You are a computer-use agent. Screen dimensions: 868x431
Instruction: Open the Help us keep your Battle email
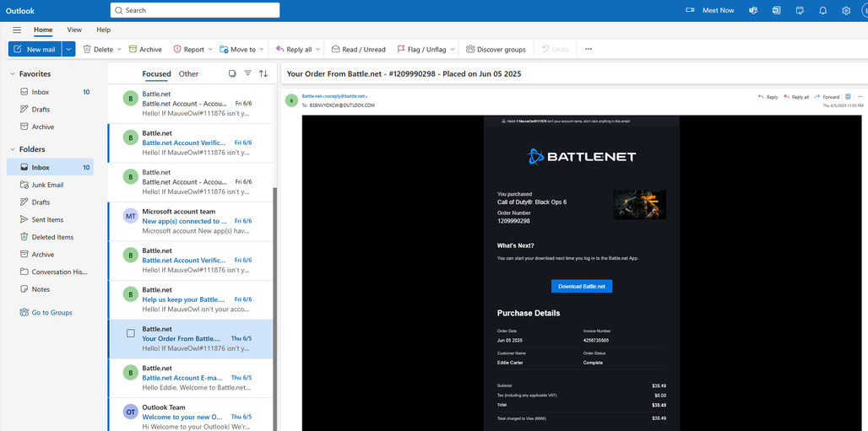click(x=191, y=299)
